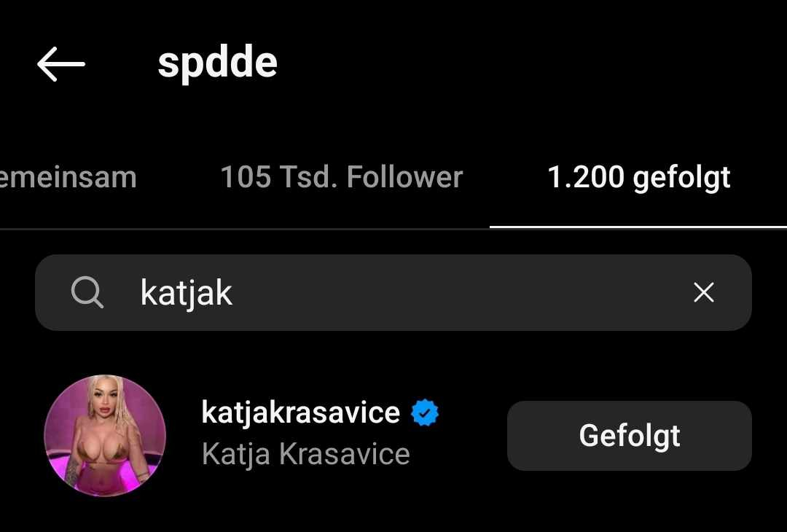Select the 1.200 gefolgt tab
Viewport: 787px width, 532px height.
[638, 178]
